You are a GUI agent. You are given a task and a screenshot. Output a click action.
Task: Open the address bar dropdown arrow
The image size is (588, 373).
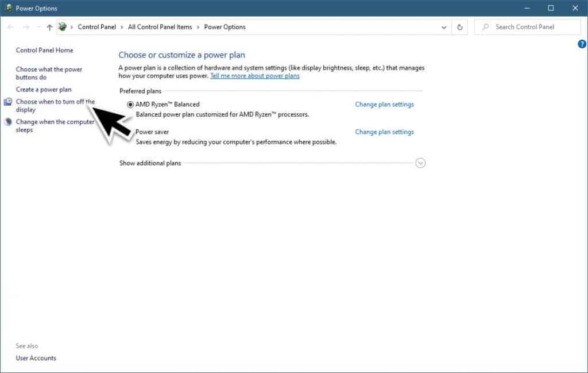443,27
